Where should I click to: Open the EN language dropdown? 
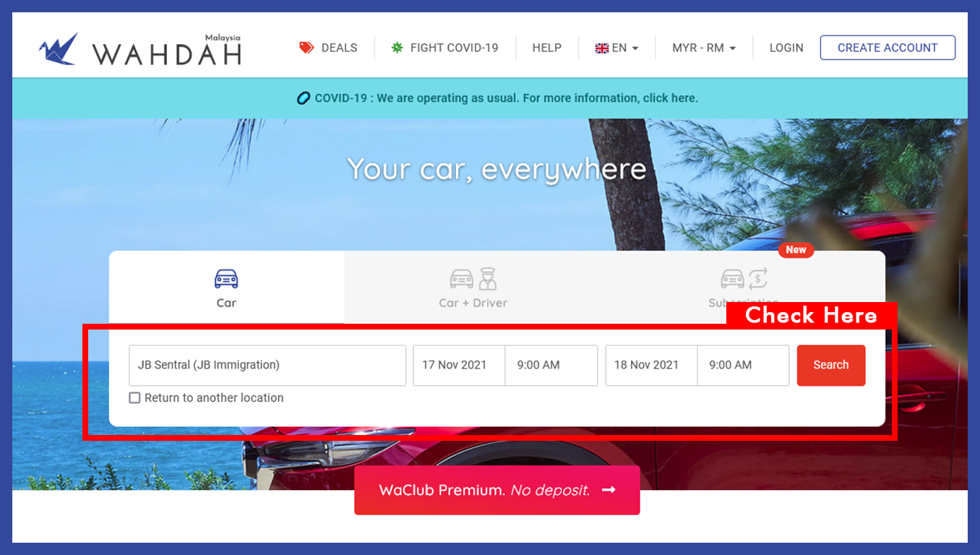coord(617,48)
